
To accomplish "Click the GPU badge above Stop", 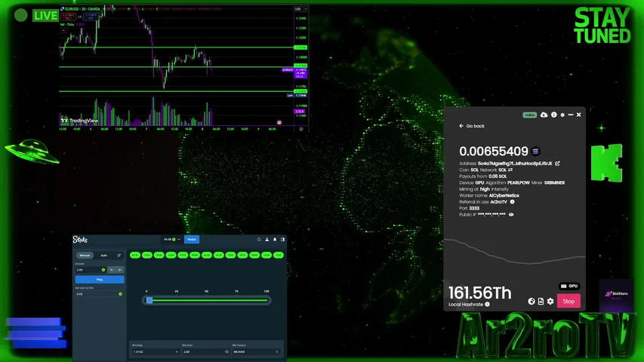I will pos(569,286).
